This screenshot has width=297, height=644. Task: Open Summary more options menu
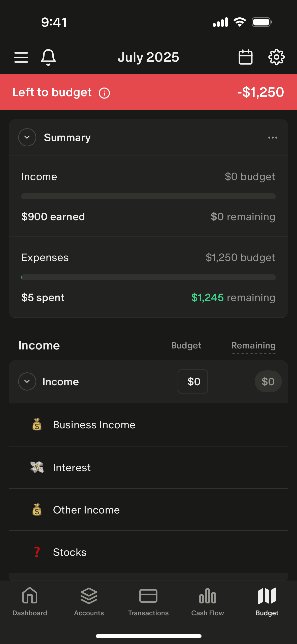tap(273, 138)
